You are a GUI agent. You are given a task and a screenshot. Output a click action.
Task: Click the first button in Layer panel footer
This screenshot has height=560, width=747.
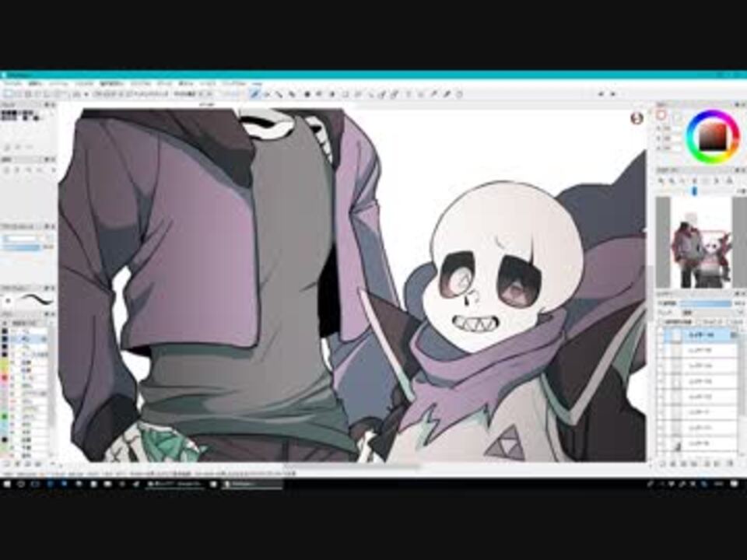(x=663, y=464)
